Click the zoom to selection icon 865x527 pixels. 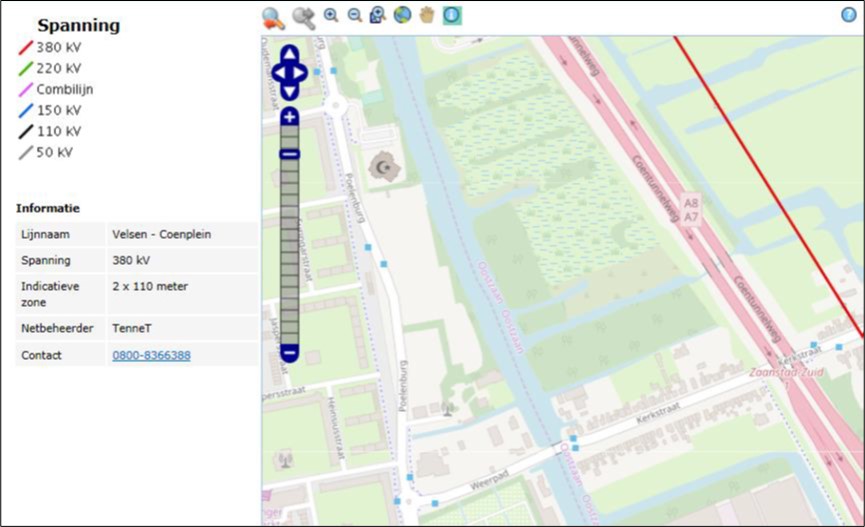tap(378, 15)
